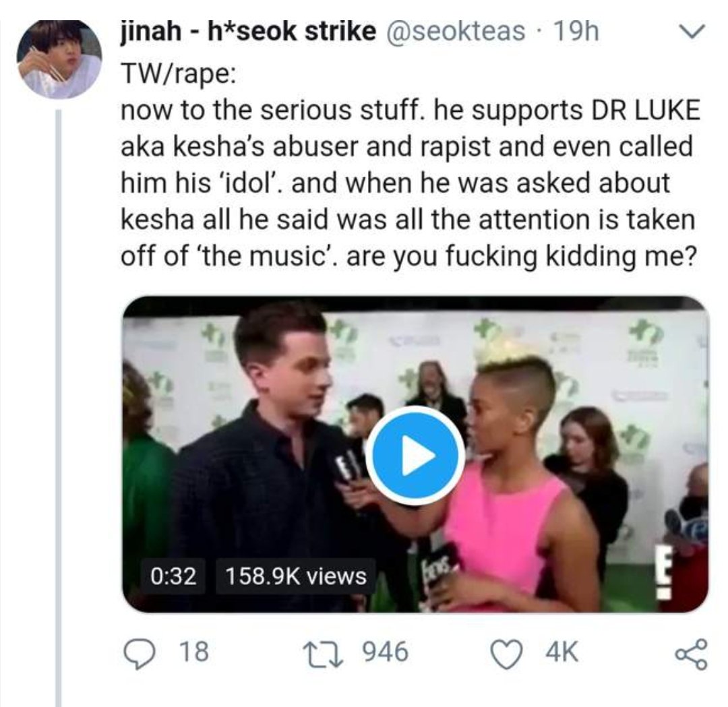Click the 4K likes count
Image resolution: width=728 pixels, height=707 pixels.
pyautogui.click(x=561, y=652)
